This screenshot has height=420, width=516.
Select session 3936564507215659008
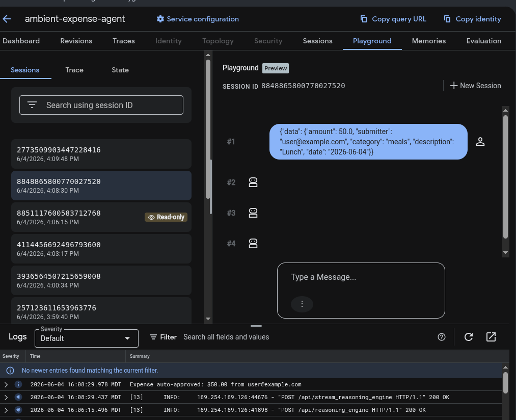[x=101, y=280]
